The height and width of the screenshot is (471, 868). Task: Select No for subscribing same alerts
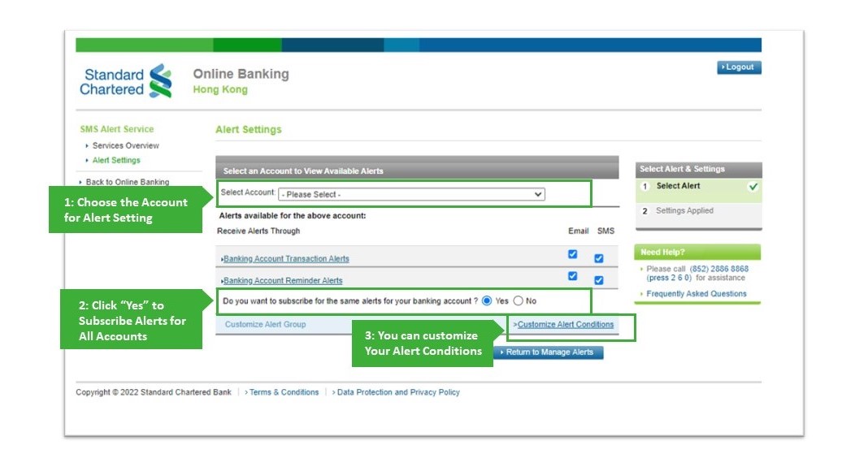coord(519,300)
